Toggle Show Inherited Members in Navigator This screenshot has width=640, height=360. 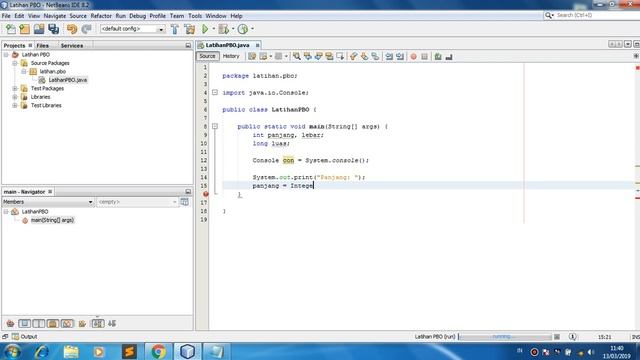[10, 324]
